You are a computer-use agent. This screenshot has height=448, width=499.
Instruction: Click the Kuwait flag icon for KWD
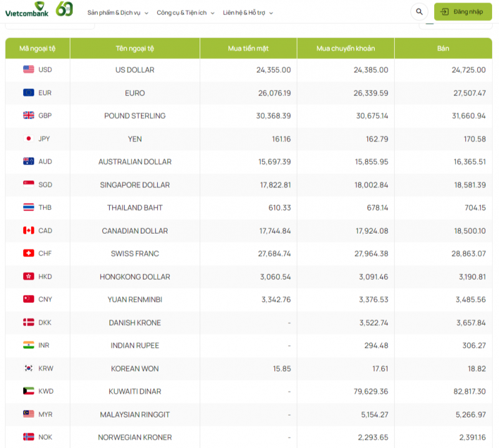tap(29, 391)
